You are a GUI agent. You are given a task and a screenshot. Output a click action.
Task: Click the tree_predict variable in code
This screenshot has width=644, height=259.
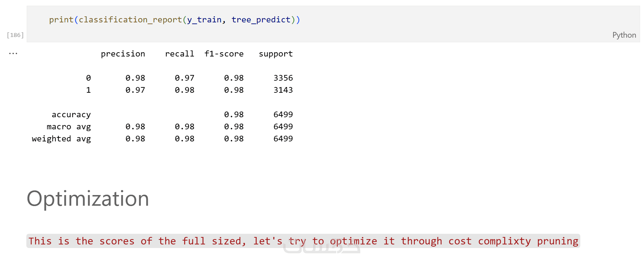[261, 20]
